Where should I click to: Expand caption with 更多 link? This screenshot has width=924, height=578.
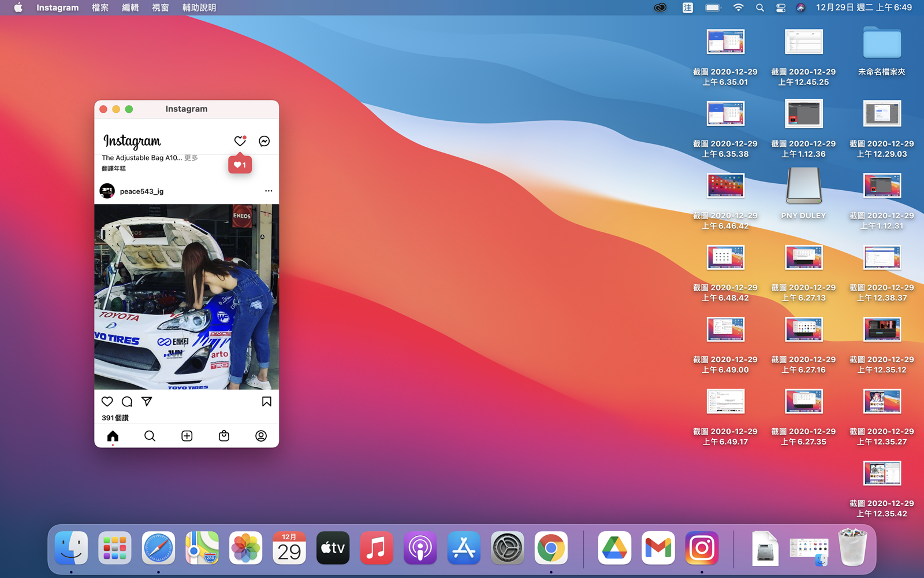[x=191, y=158]
